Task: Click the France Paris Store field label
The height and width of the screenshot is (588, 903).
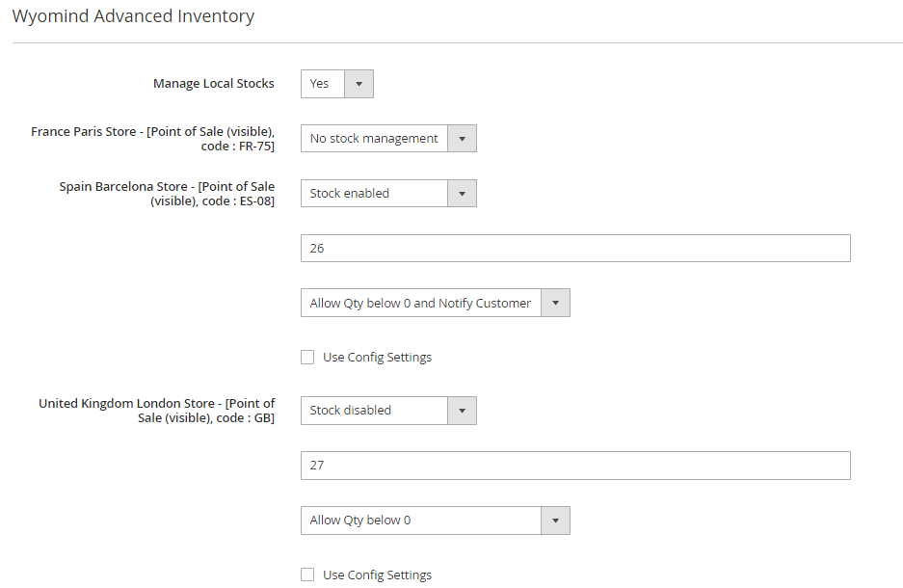Action: coord(152,139)
